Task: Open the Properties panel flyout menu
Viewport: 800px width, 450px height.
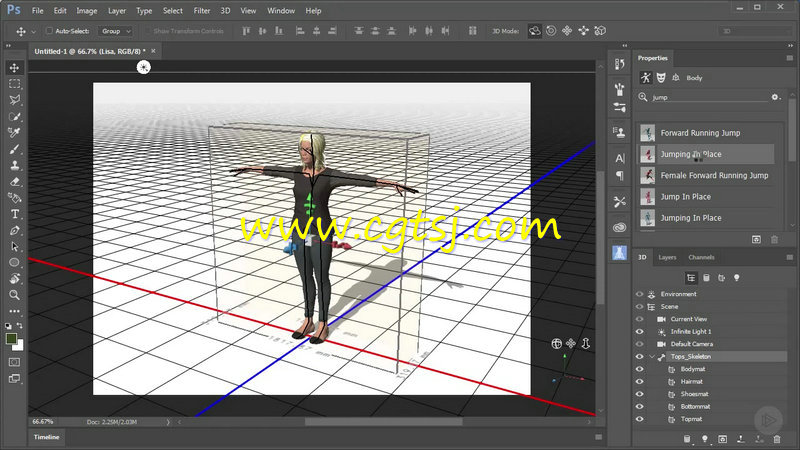Action: click(x=789, y=58)
